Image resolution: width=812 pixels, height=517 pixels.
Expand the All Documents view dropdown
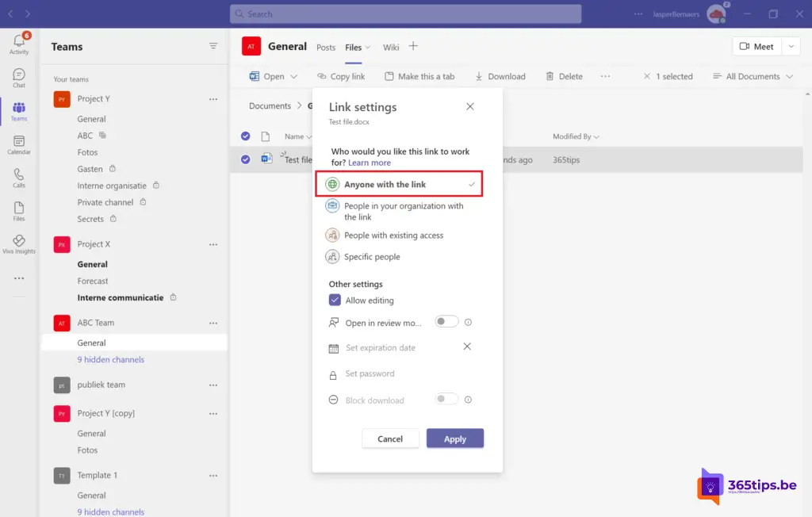[x=753, y=77]
